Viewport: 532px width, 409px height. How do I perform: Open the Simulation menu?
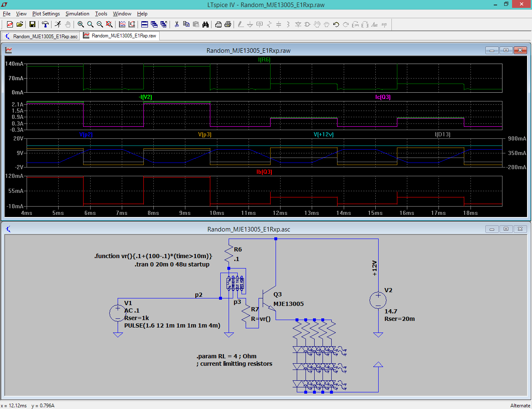[x=77, y=14]
